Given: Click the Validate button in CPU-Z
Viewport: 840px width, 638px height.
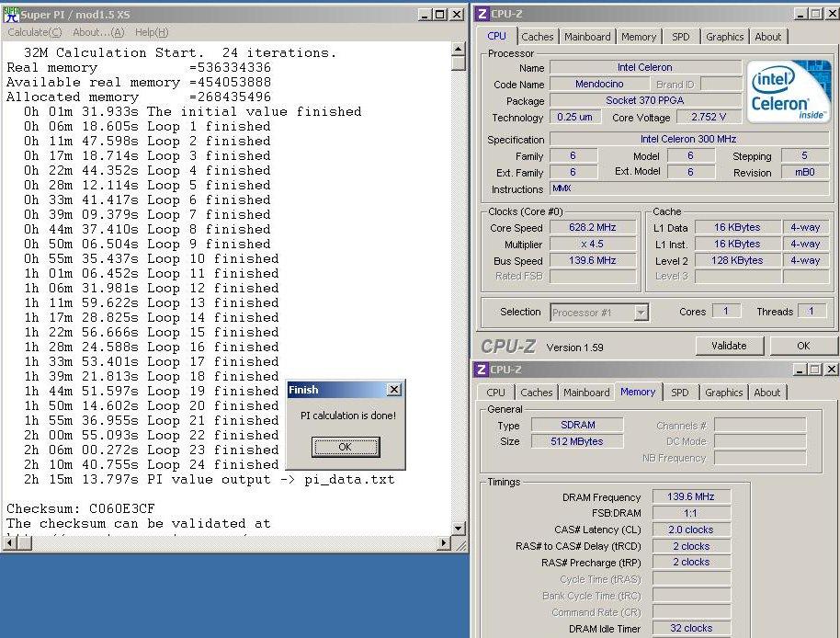Looking at the screenshot, I should [x=729, y=346].
